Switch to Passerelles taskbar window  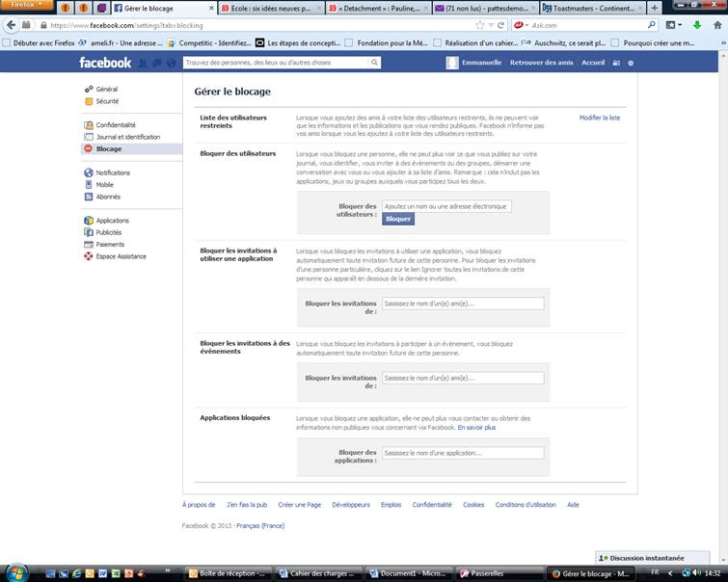(500, 573)
